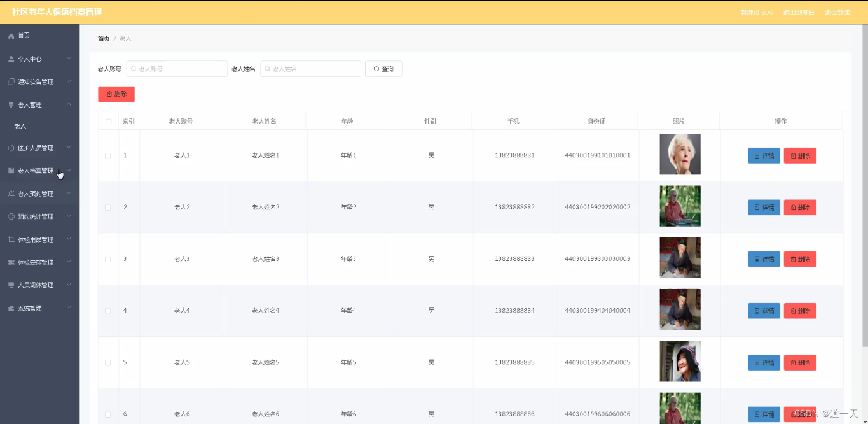Click the page vertical scrollbar on right
868x424 pixels.
(x=865, y=185)
